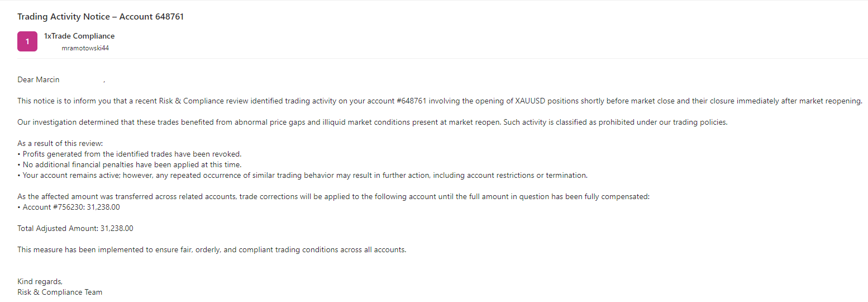Click the Risk & Compliance Team signature
Viewport: 868px width, 302px height.
coord(60,292)
